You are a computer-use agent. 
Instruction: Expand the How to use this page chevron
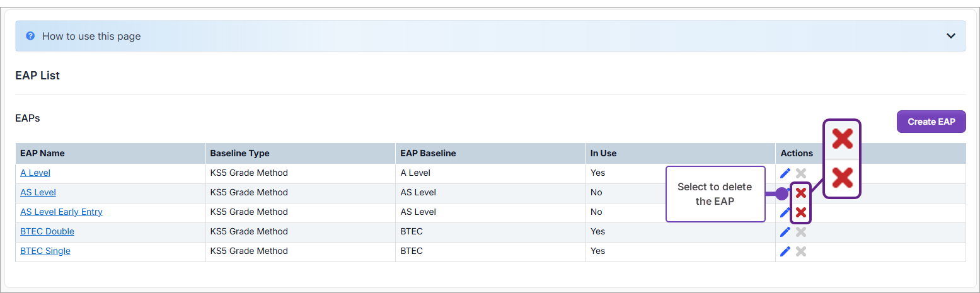tap(951, 36)
